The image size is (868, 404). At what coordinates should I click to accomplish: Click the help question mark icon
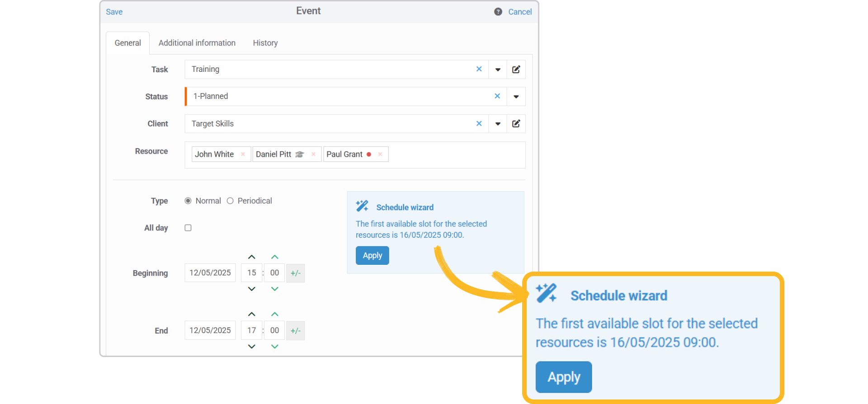click(498, 12)
